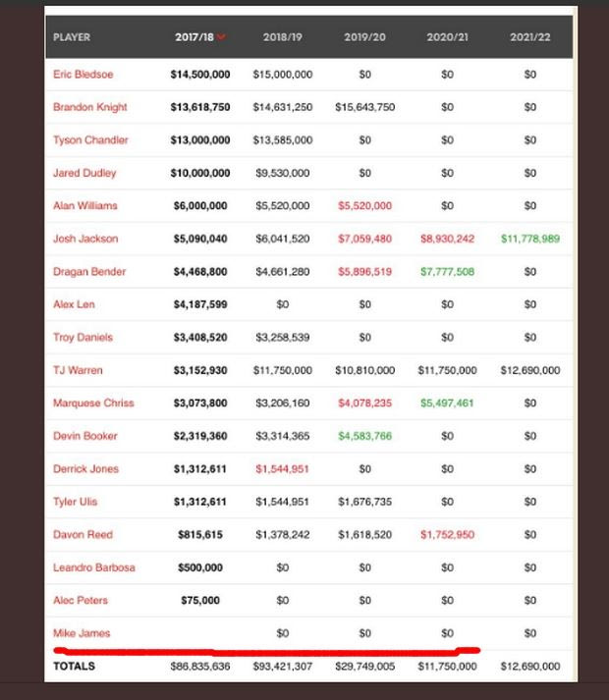
Task: Select the Leandro Barbosa link
Action: tap(94, 567)
